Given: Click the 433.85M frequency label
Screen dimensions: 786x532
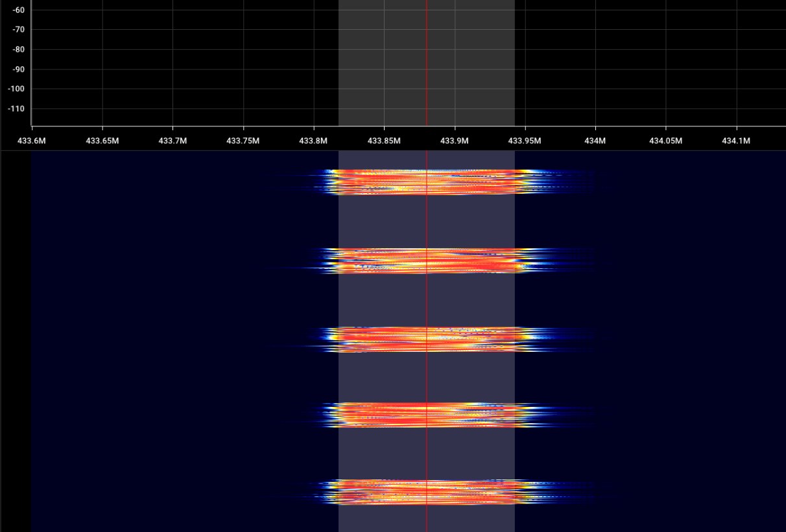Looking at the screenshot, I should pos(384,141).
